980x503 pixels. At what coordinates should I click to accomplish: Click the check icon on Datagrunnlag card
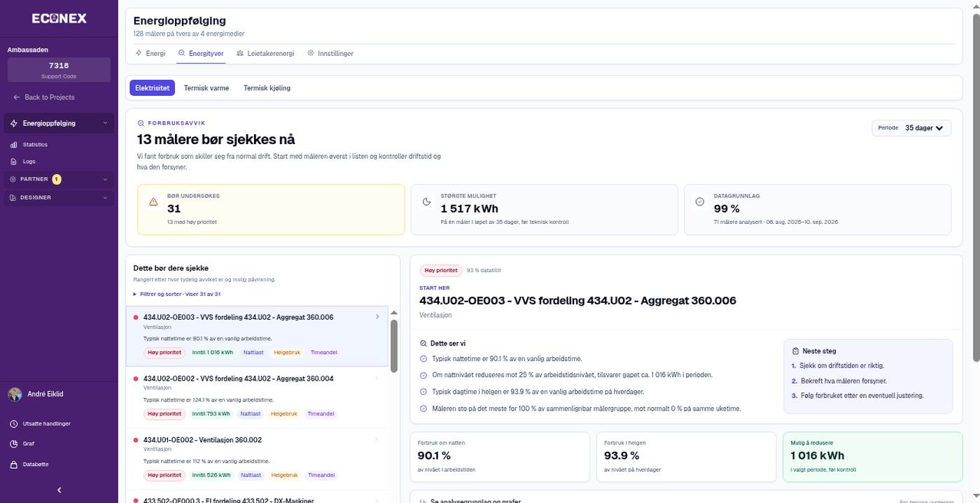tap(699, 201)
